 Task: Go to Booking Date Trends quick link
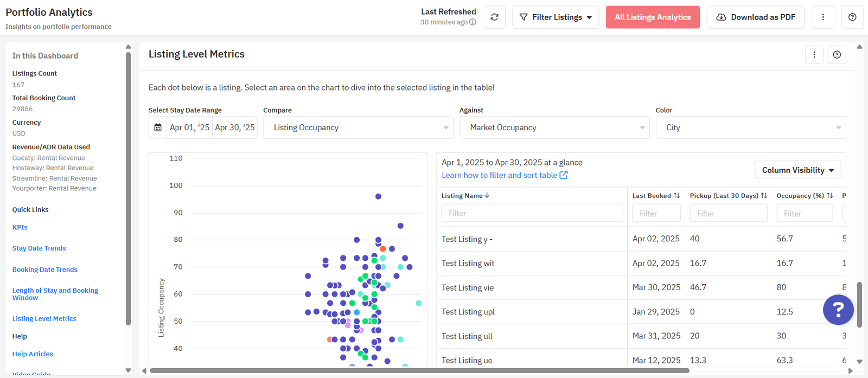coord(45,270)
